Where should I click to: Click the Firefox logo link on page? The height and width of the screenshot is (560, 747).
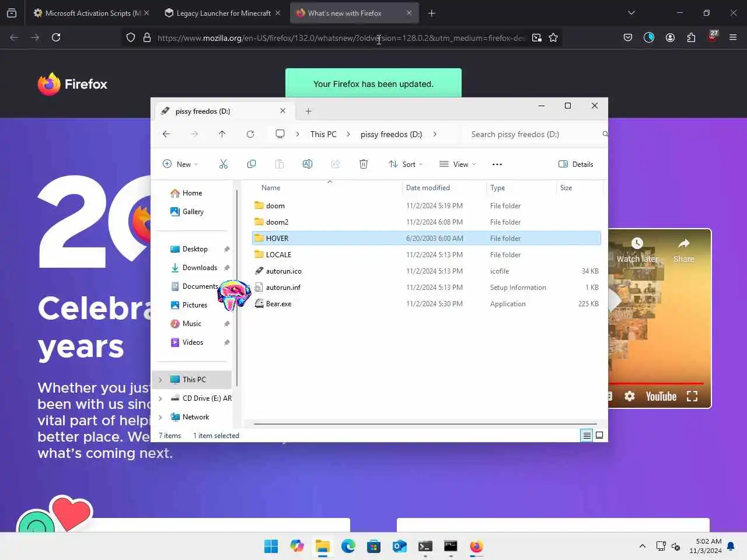(72, 84)
